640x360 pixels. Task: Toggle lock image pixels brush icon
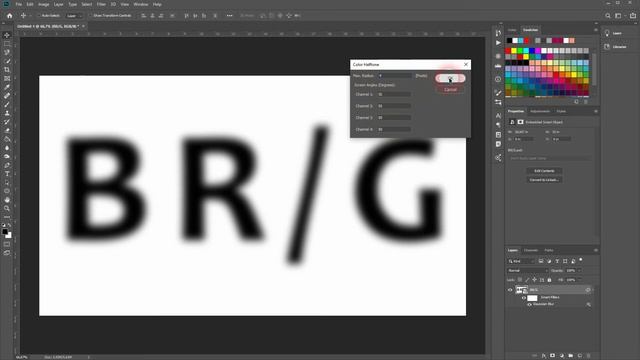527,280
